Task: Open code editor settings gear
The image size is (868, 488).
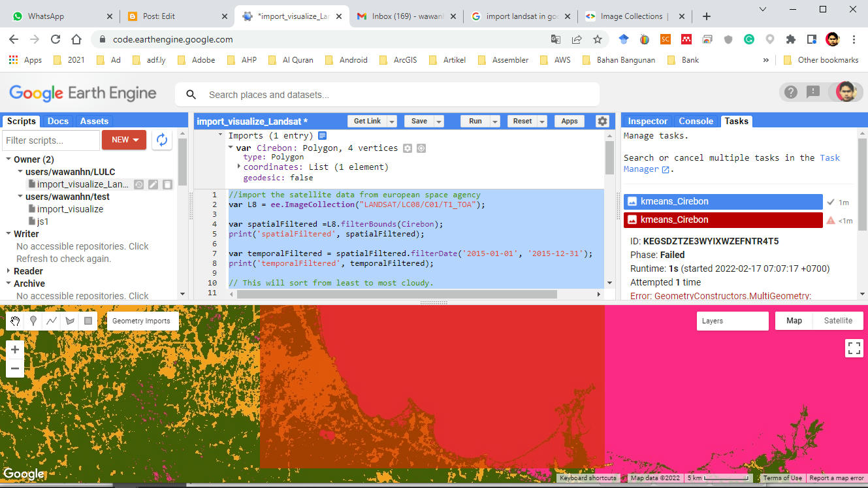Action: [602, 121]
